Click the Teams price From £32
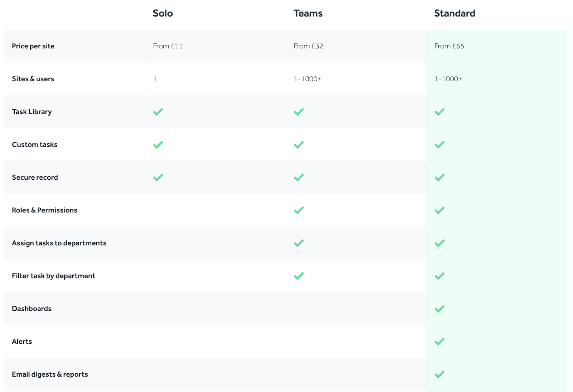This screenshot has width=573, height=392. pyautogui.click(x=308, y=46)
